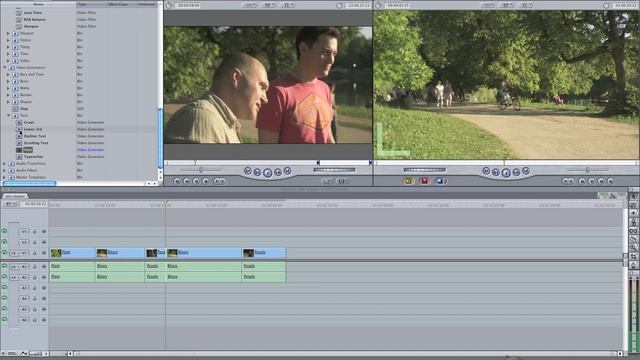Expand the Matte folder
The width and height of the screenshot is (640, 360).
pos(8,88)
